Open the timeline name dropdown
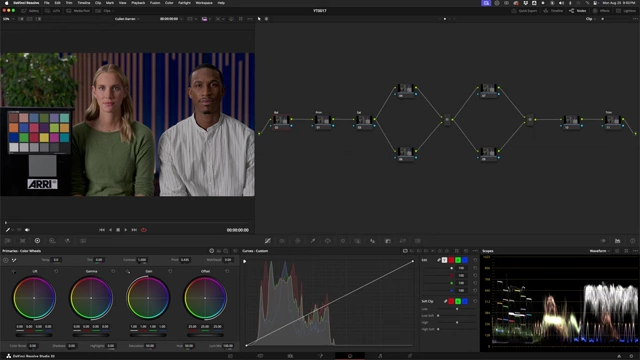The width and height of the screenshot is (640, 360). coord(127,19)
